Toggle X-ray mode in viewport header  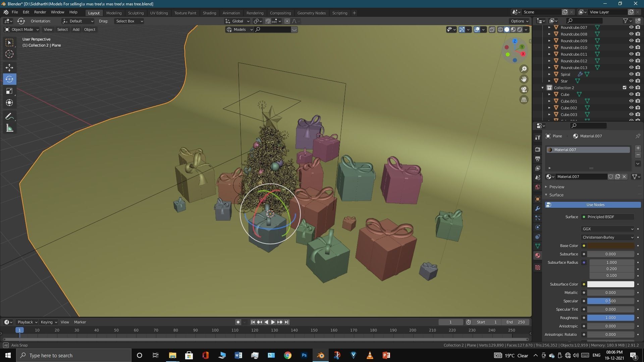point(492,29)
